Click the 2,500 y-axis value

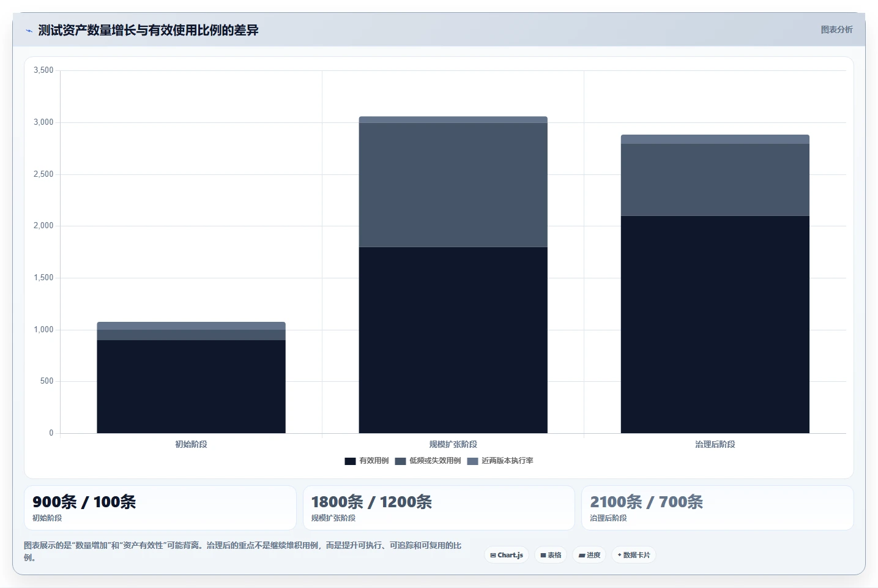point(43,174)
